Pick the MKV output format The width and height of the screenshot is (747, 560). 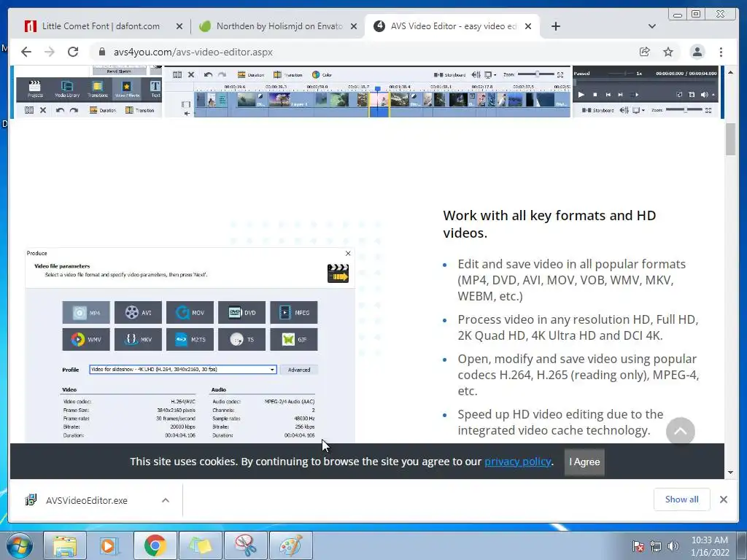[138, 340]
